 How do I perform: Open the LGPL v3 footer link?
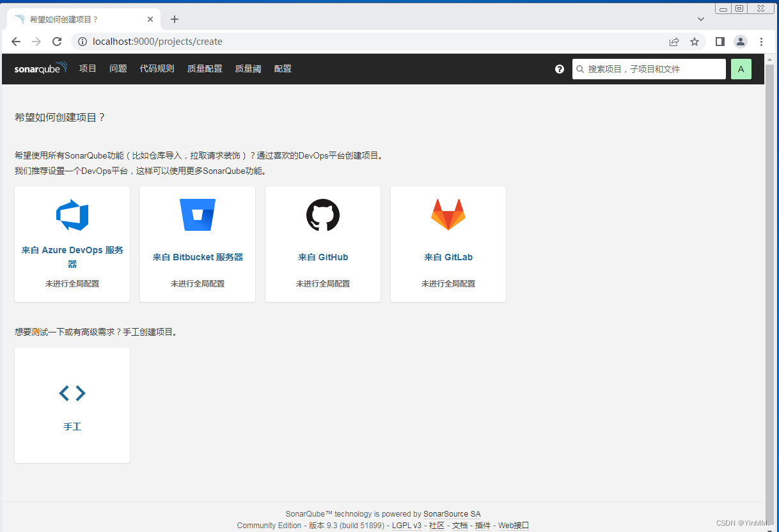pyautogui.click(x=407, y=526)
